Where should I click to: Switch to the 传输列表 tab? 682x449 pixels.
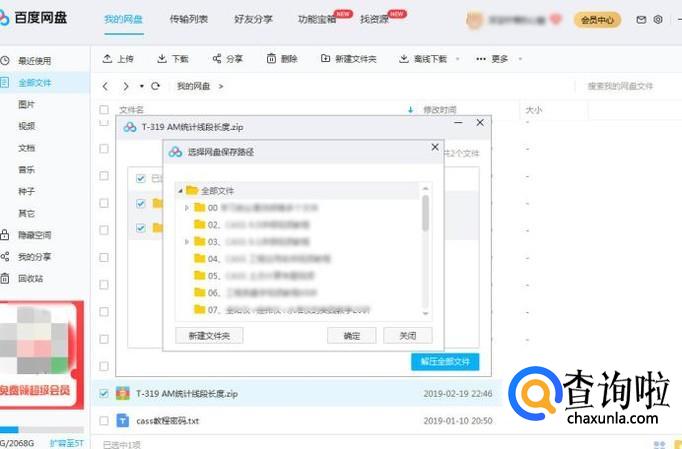coord(189,19)
